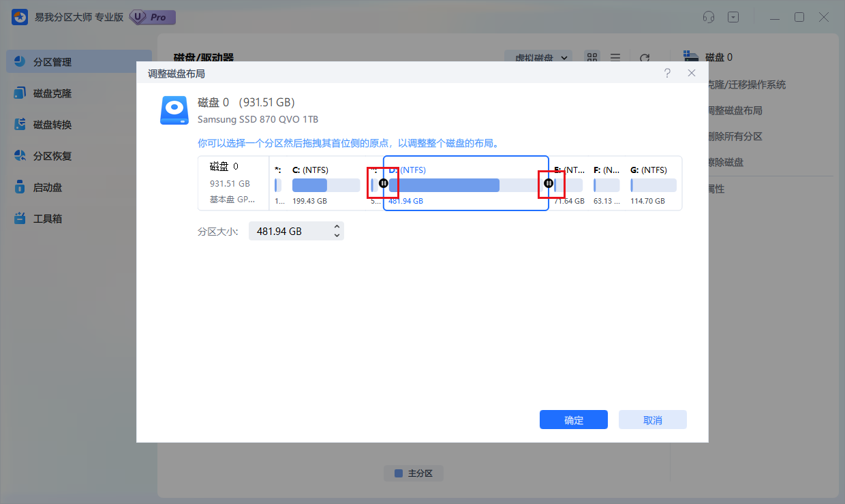Click 属性 in right panel
This screenshot has height=504, width=845.
click(716, 188)
